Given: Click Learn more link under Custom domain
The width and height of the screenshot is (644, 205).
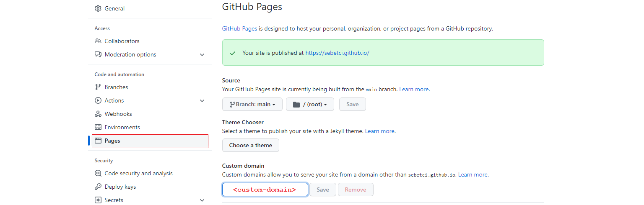Looking at the screenshot, I should pyautogui.click(x=473, y=174).
